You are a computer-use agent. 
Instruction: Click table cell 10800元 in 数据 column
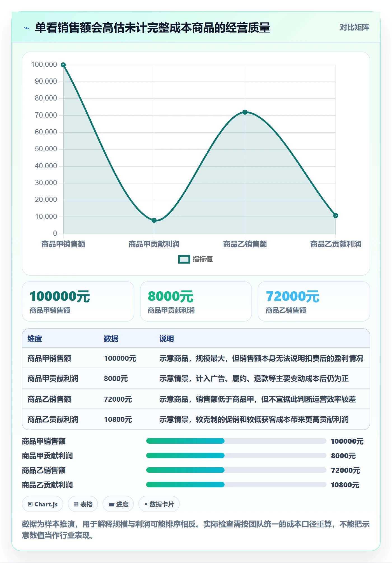[x=118, y=419]
